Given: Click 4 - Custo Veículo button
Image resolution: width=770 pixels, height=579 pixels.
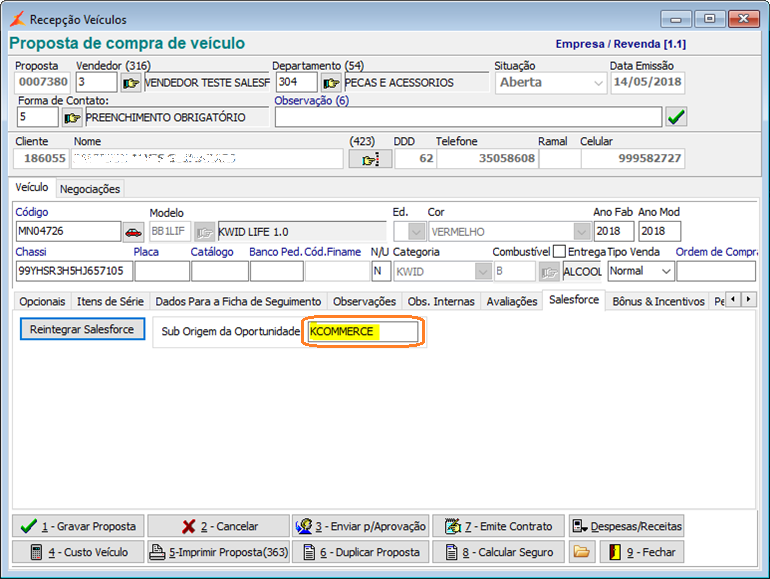Looking at the screenshot, I should coord(78,552).
